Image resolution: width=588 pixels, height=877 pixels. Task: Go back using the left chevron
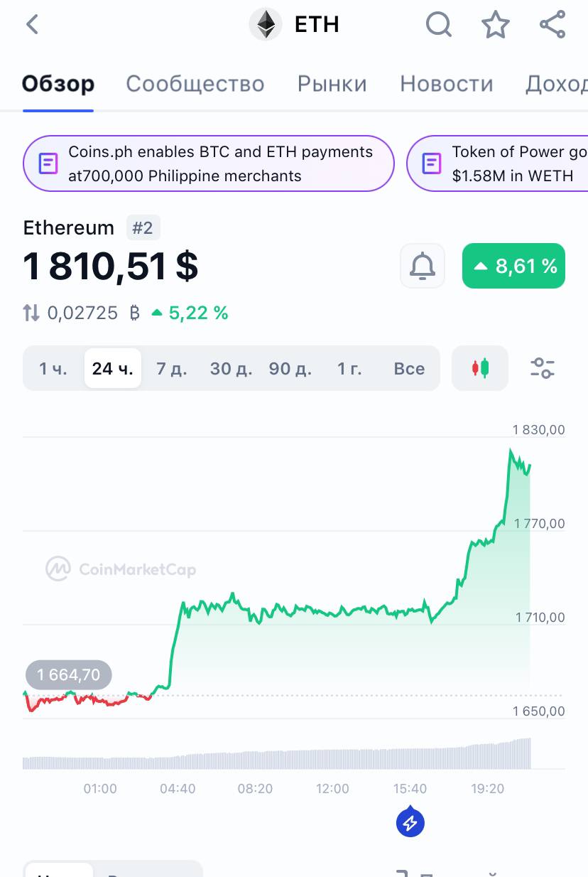(x=32, y=25)
